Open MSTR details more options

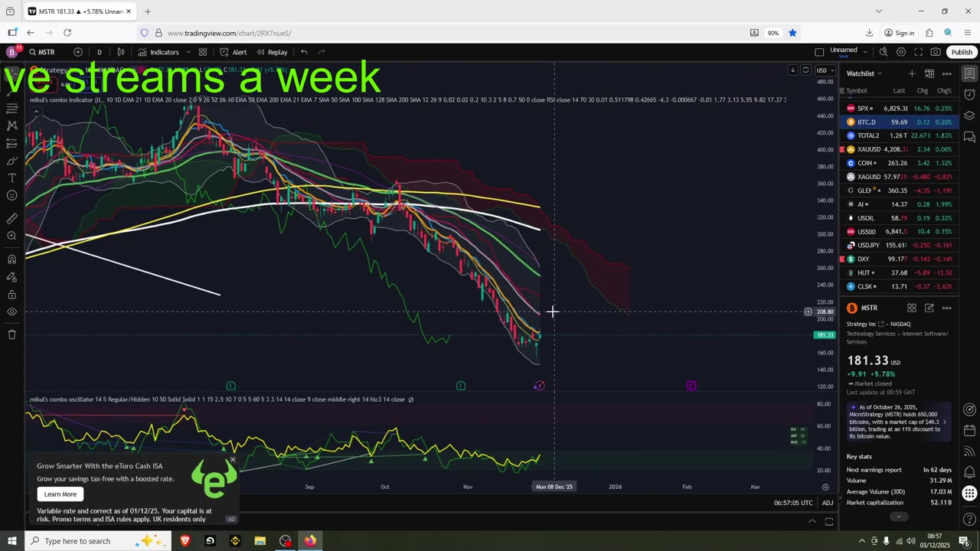point(947,308)
